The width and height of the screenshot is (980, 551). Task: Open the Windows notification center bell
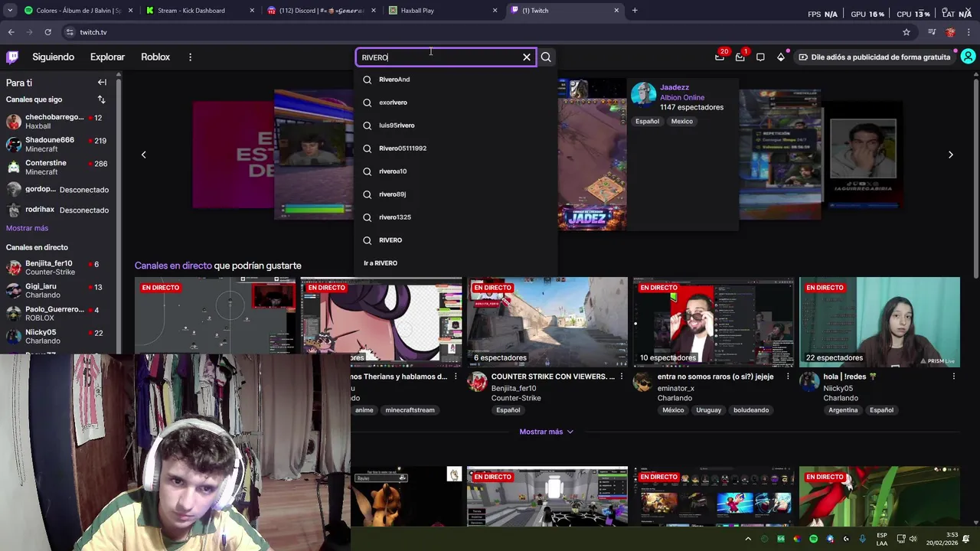click(967, 539)
